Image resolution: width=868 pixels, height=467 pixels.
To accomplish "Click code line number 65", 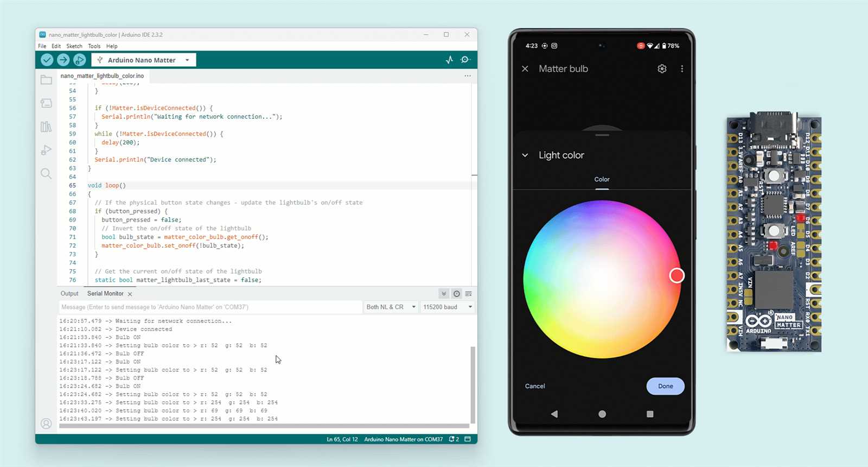I will pos(72,185).
